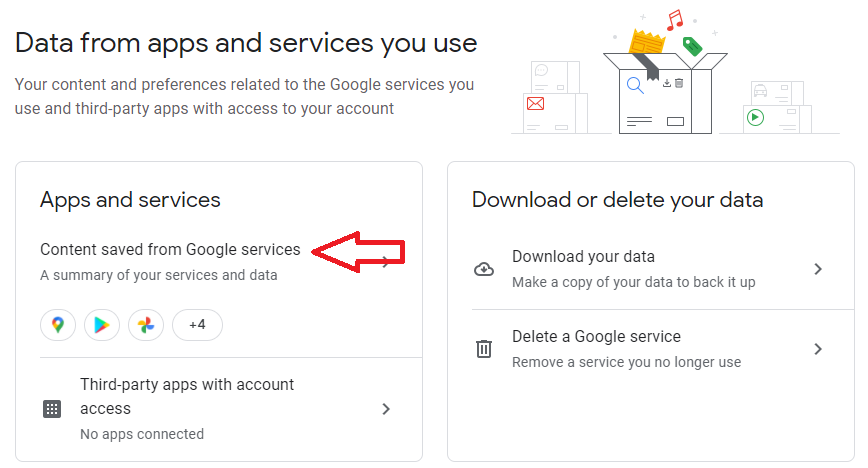Click the cloud download icon
868x468 pixels.
(x=484, y=269)
